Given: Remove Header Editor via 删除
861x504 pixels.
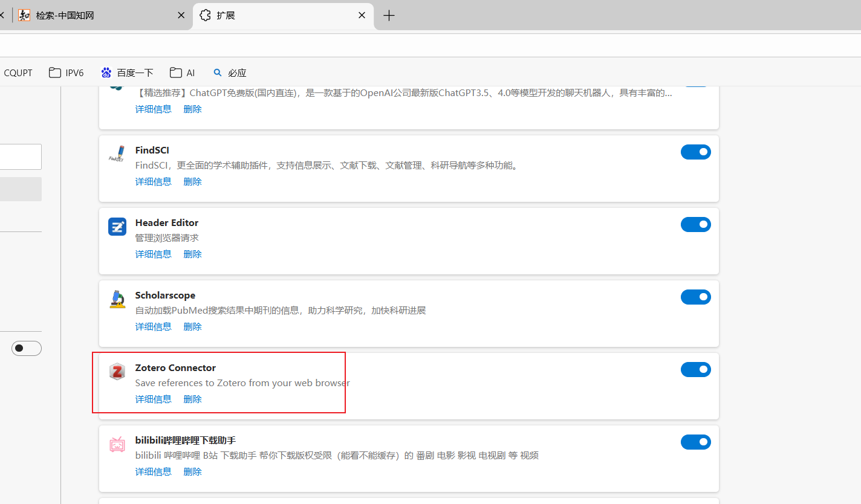Looking at the screenshot, I should [x=192, y=254].
